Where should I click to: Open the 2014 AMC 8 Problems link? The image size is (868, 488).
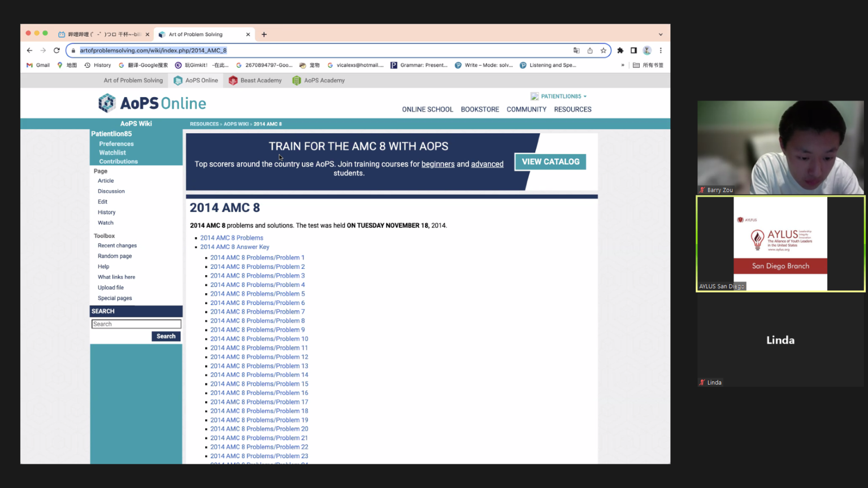click(232, 238)
